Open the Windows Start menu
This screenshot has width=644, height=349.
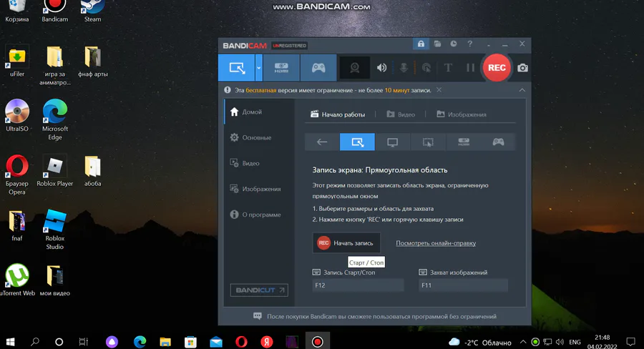click(11, 342)
